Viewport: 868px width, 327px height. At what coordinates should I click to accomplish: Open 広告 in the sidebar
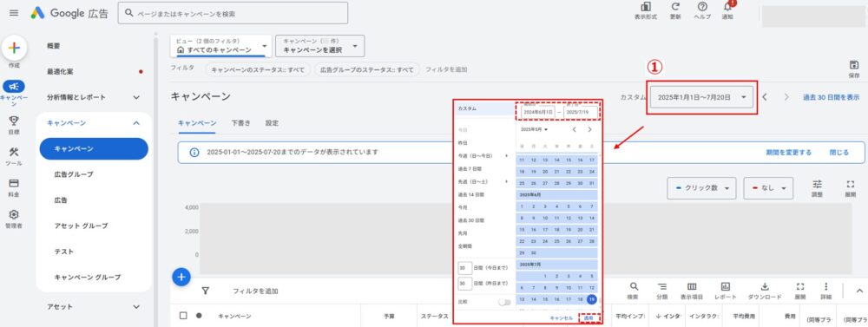[61, 199]
